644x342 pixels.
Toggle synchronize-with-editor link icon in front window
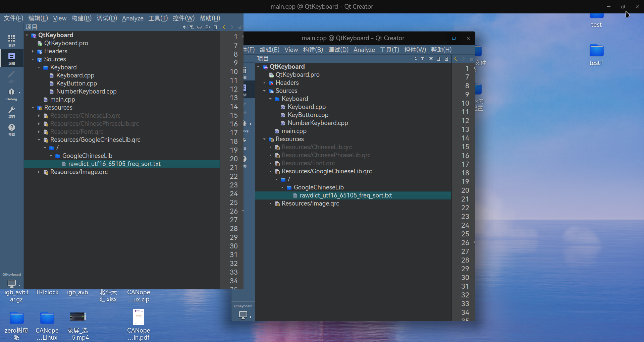(x=431, y=59)
